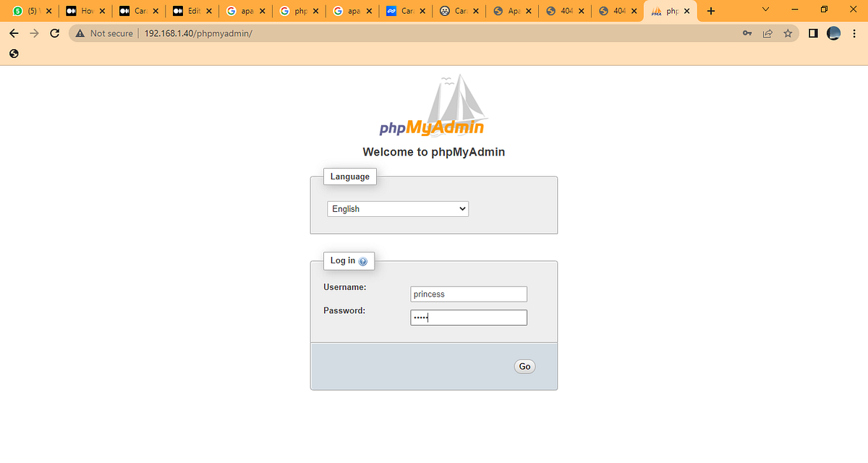Viewport: 868px width, 463px height.
Task: Click the Not secure warning indicator
Action: (103, 33)
